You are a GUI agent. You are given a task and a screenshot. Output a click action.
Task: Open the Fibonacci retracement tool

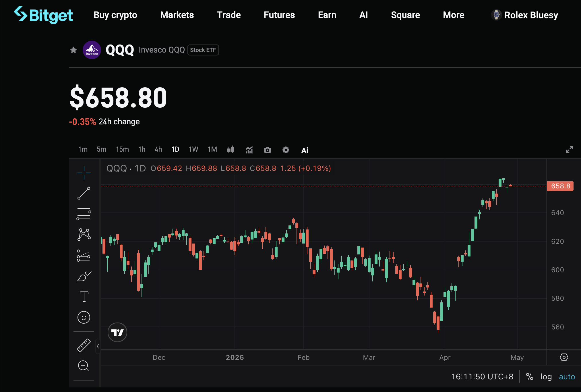coord(84,214)
